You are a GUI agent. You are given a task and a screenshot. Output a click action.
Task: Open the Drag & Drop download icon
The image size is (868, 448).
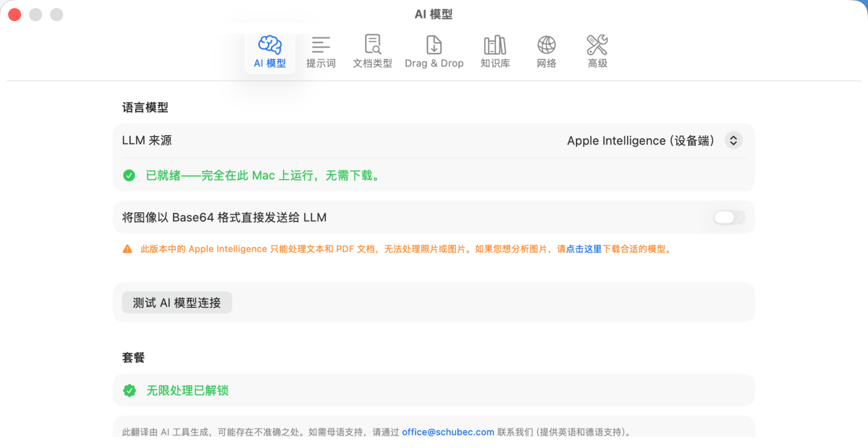click(x=434, y=45)
